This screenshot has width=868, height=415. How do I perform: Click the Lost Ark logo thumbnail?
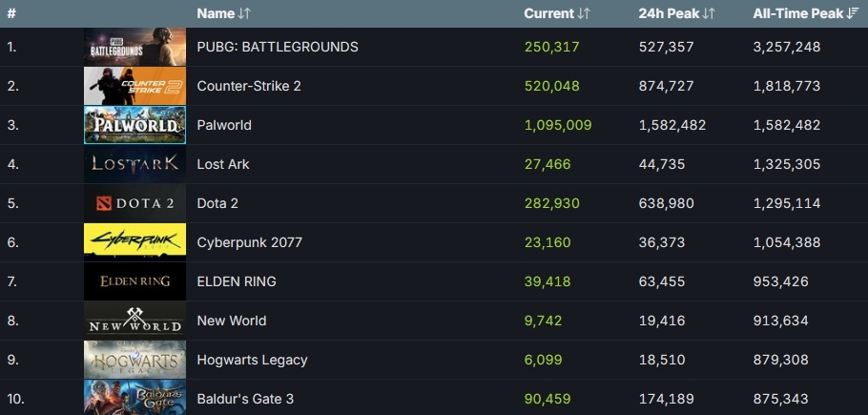pos(134,164)
